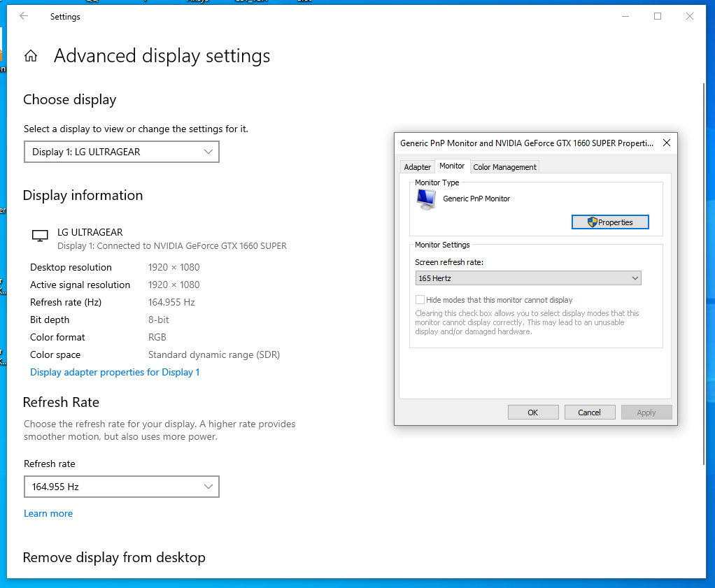Minimize the Settings window
This screenshot has width=715, height=588.
pyautogui.click(x=625, y=16)
